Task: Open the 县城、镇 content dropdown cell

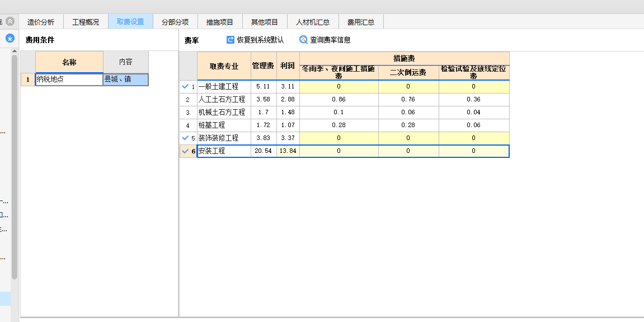Action: [x=126, y=80]
